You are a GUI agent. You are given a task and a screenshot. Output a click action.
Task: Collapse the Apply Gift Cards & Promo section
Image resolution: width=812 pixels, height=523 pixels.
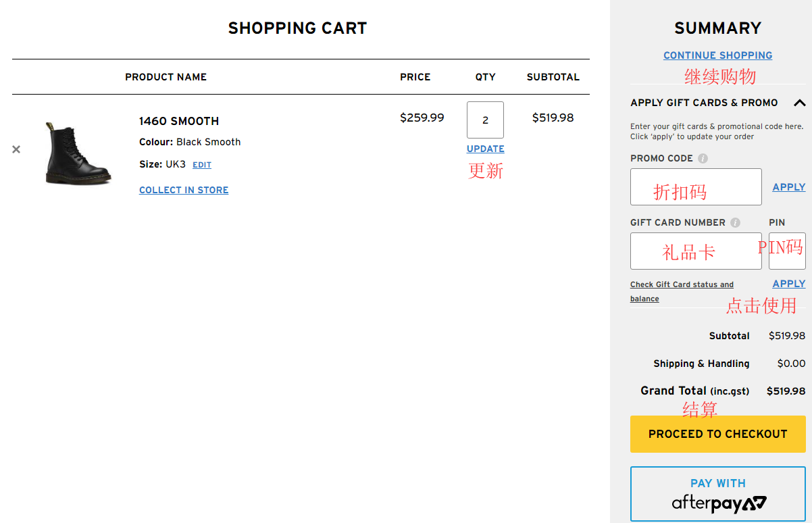point(799,103)
